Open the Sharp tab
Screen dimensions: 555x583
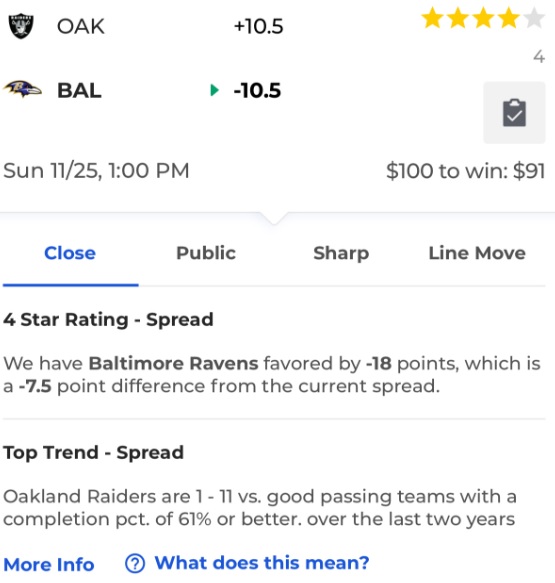point(341,253)
